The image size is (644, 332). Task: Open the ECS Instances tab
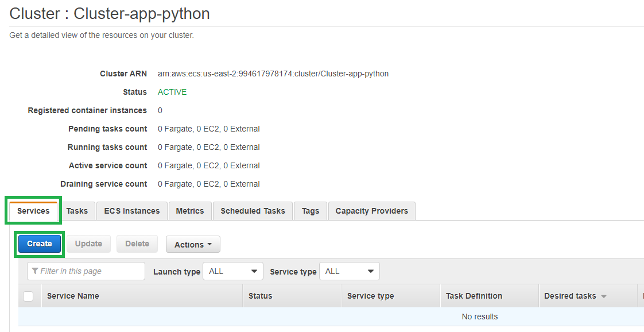click(x=132, y=211)
